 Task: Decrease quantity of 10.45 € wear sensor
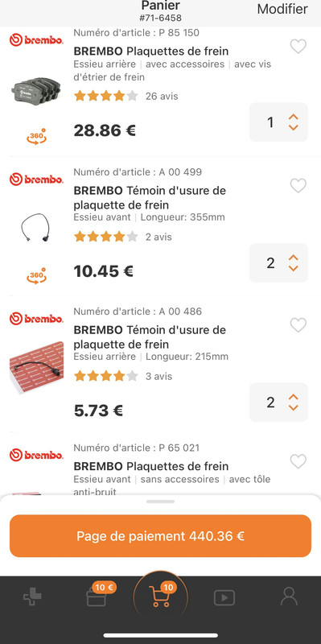[x=293, y=268]
